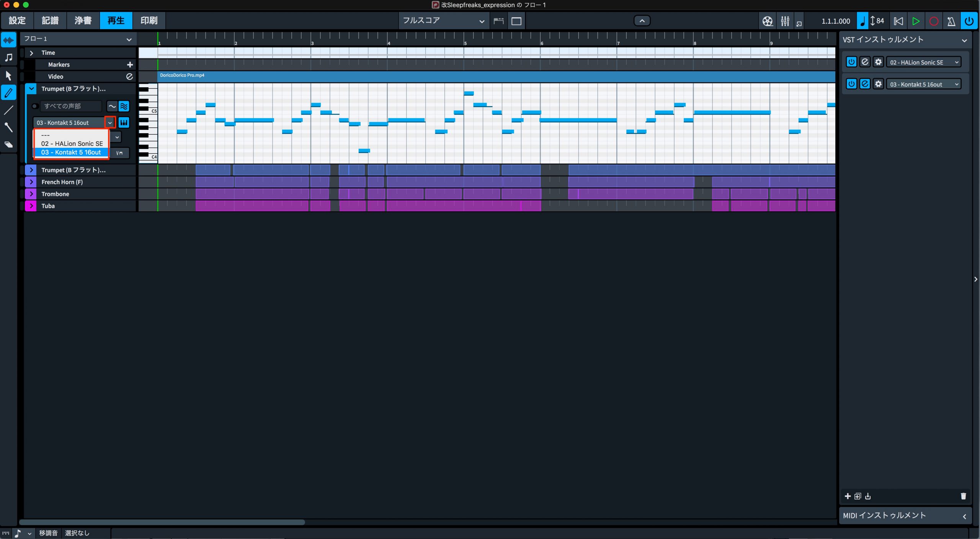Add a marker with the plus icon

pyautogui.click(x=130, y=65)
